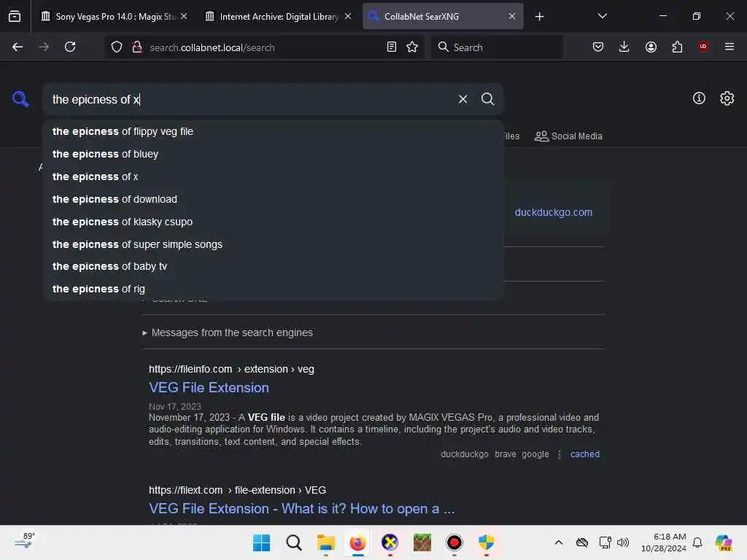Toggle reader view icon in address bar
The image size is (747, 560).
pyautogui.click(x=392, y=47)
